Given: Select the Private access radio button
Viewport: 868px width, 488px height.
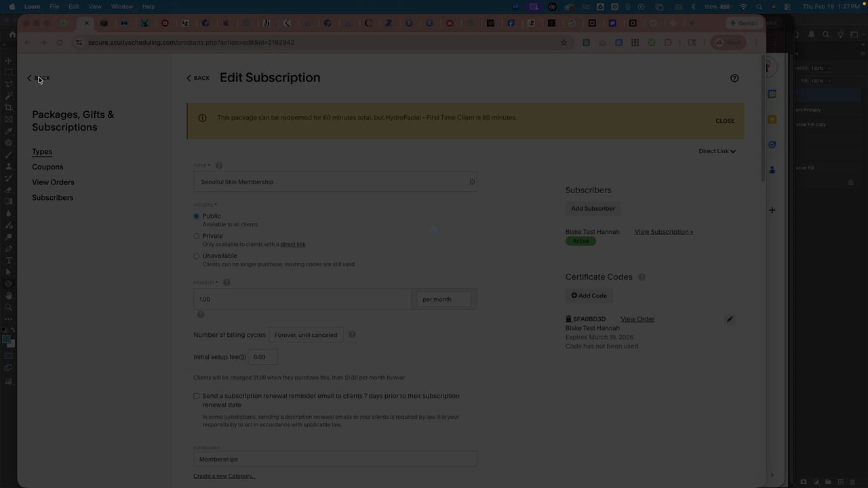Looking at the screenshot, I should coord(197,236).
